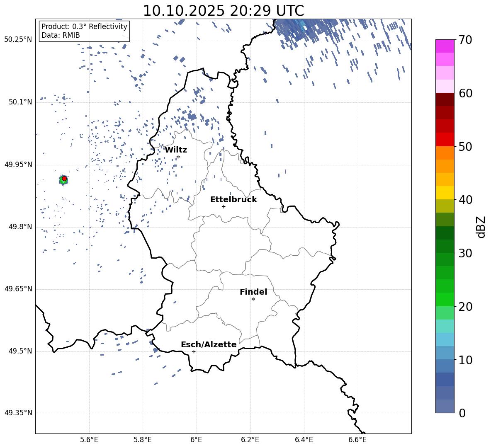Select the Findel map label
491x448 pixels.
(x=253, y=292)
